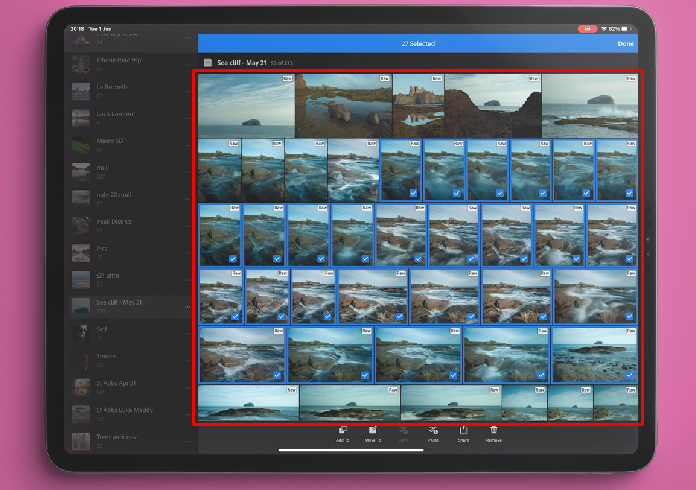This screenshot has width=696, height=490.
Task: Tap the 27 Selected header bar
Action: click(416, 44)
